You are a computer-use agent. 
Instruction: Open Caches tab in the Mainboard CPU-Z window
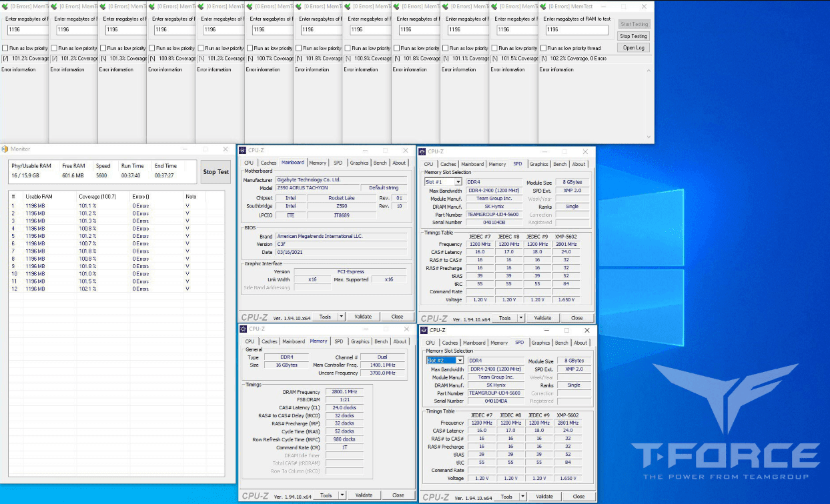(268, 163)
